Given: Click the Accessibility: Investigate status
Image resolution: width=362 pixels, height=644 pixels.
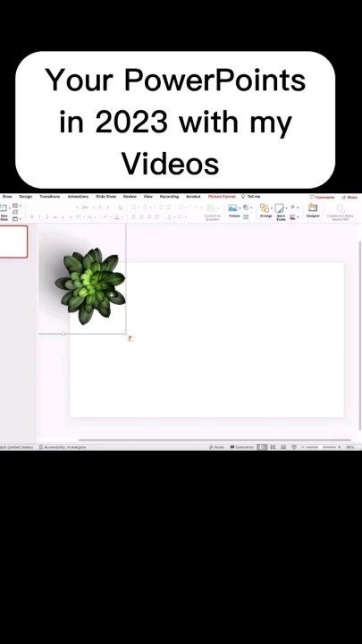Looking at the screenshot, I should coord(63,447).
